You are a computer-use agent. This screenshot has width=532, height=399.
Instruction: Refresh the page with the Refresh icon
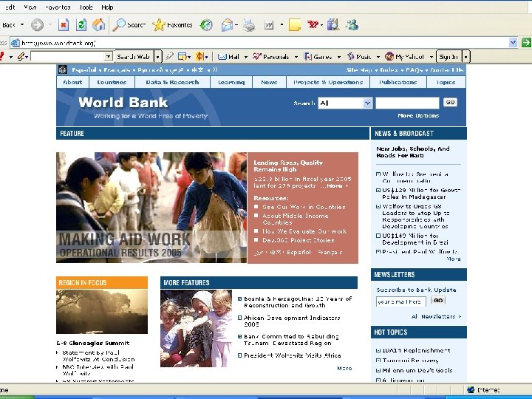coord(81,24)
